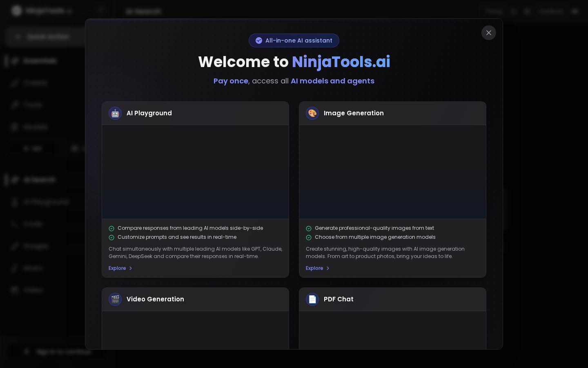Viewport: 588px width, 368px height.
Task: Select the 'Video Generation' card title
Action: pyautogui.click(x=155, y=299)
